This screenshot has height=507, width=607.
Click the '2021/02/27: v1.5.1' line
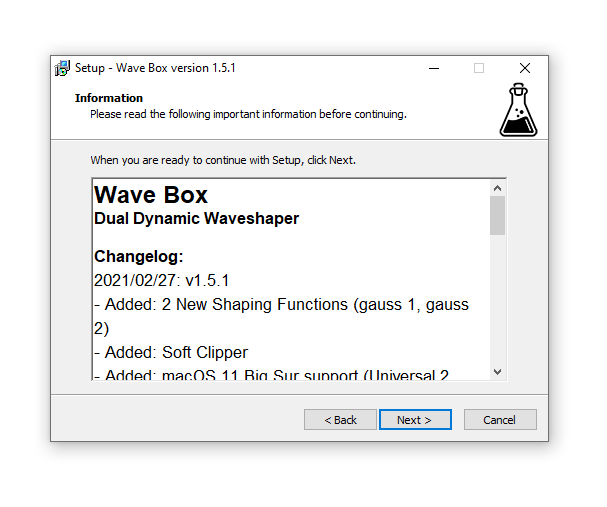pos(161,281)
